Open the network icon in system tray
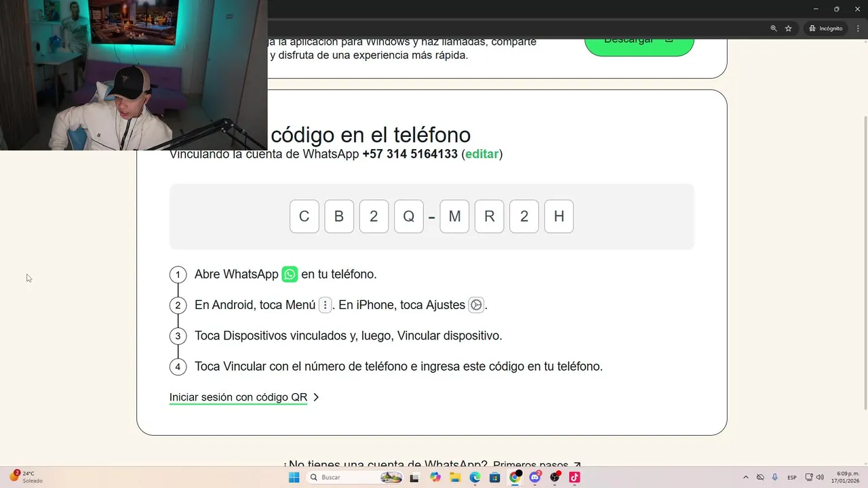The height and width of the screenshot is (488, 868). point(809,477)
